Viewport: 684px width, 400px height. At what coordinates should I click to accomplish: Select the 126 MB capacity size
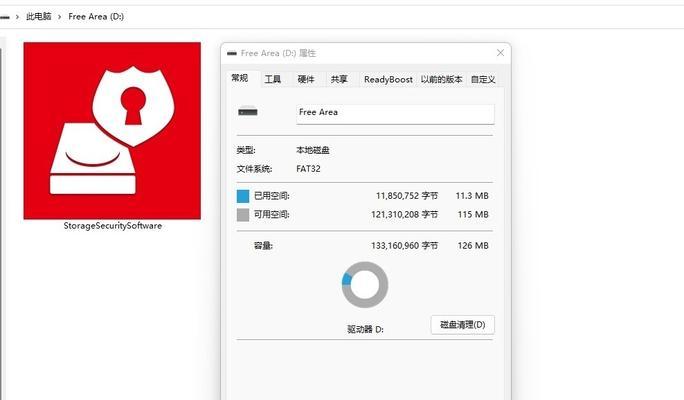(x=473, y=246)
